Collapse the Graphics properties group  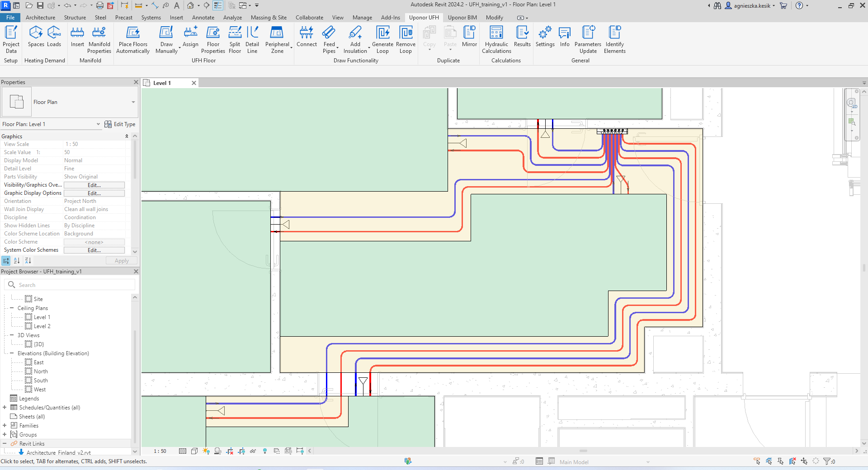tap(127, 136)
